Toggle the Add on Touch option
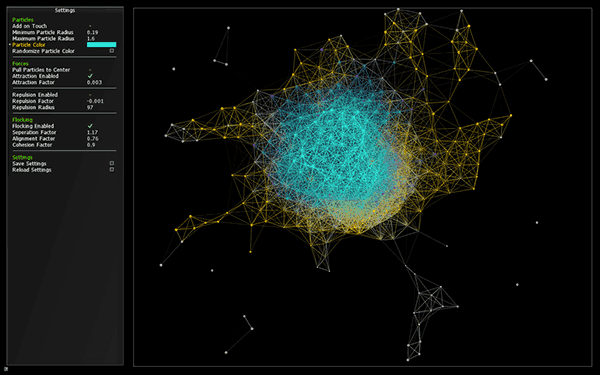Screen dimensions: 600x375 coord(90,26)
